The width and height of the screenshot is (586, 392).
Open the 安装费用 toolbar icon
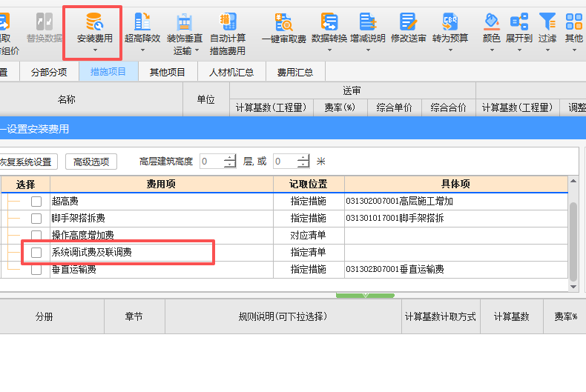94,21
